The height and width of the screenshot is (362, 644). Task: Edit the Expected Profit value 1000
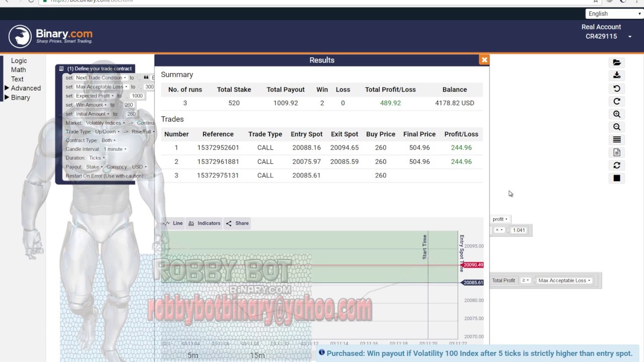pyautogui.click(x=137, y=96)
